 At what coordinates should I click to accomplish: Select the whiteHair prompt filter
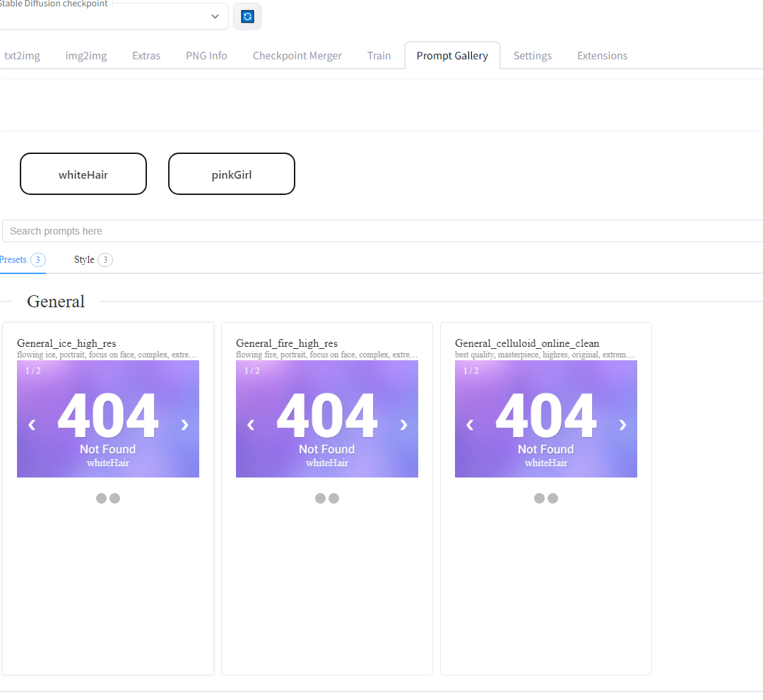(x=83, y=173)
